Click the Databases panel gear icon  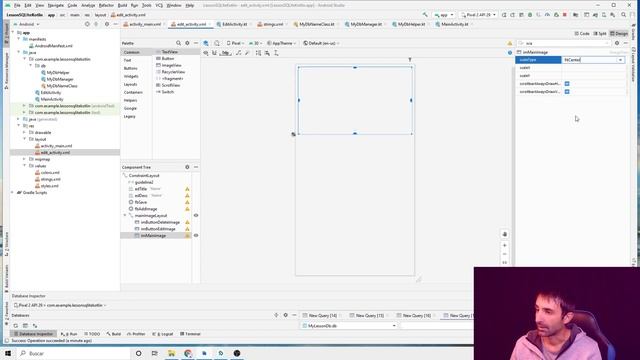click(285, 315)
